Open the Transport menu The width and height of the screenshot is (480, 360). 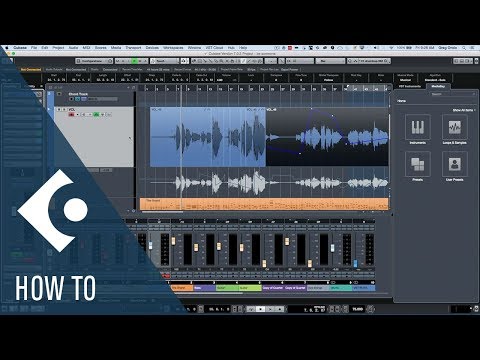tap(133, 48)
